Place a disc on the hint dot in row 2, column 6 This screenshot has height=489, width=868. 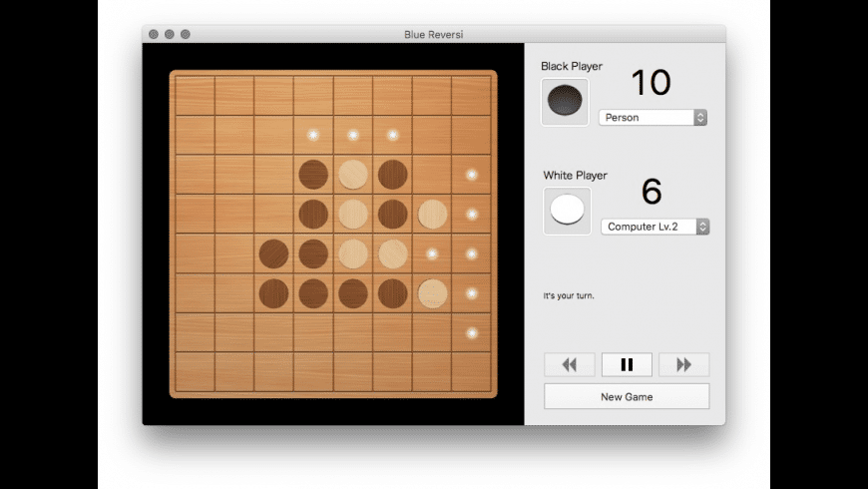393,135
